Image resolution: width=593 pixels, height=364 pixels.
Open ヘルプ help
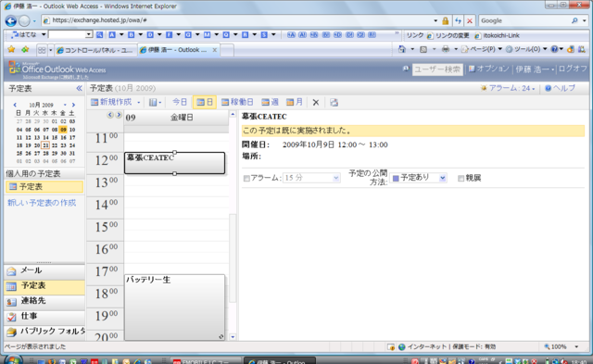560,88
